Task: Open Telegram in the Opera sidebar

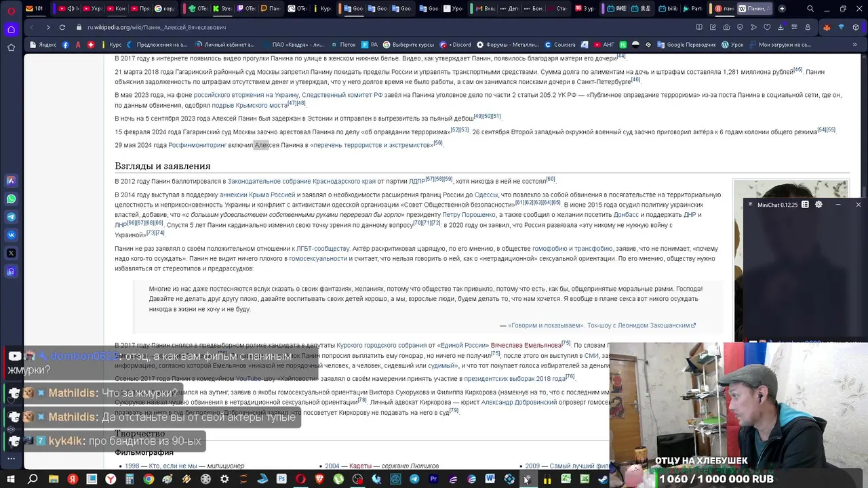Action: (x=11, y=217)
